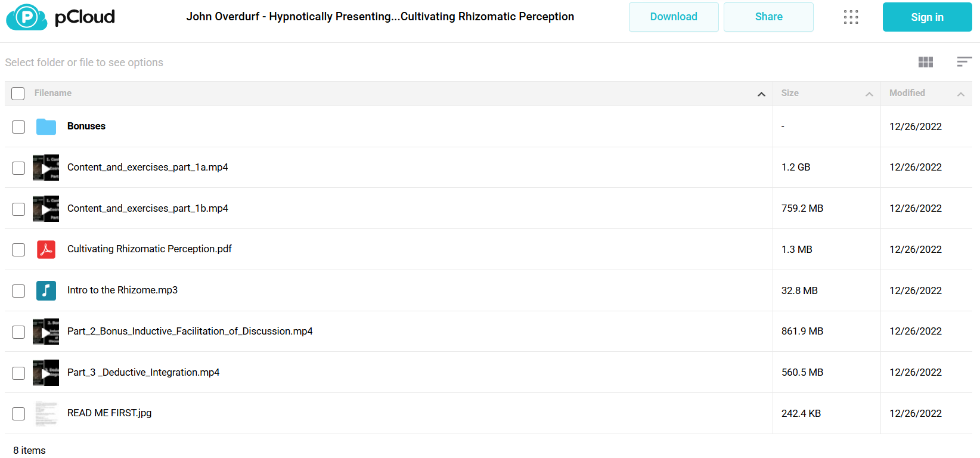
Task: Click the Size column header label
Action: [x=790, y=93]
